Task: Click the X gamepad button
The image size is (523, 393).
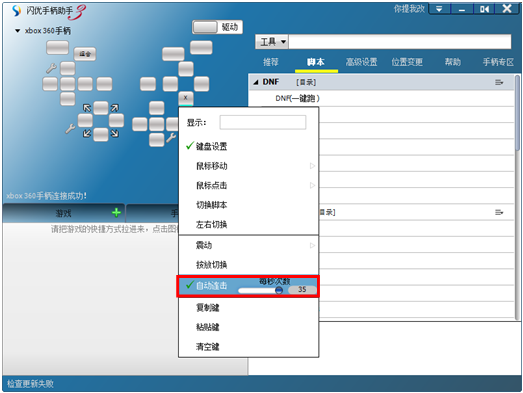Action: pos(185,98)
